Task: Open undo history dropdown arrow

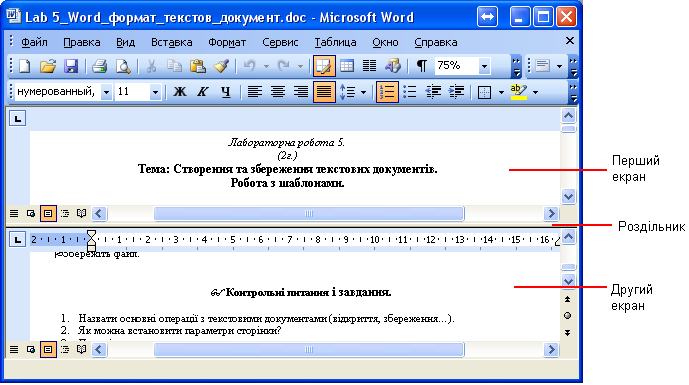Action: (266, 67)
